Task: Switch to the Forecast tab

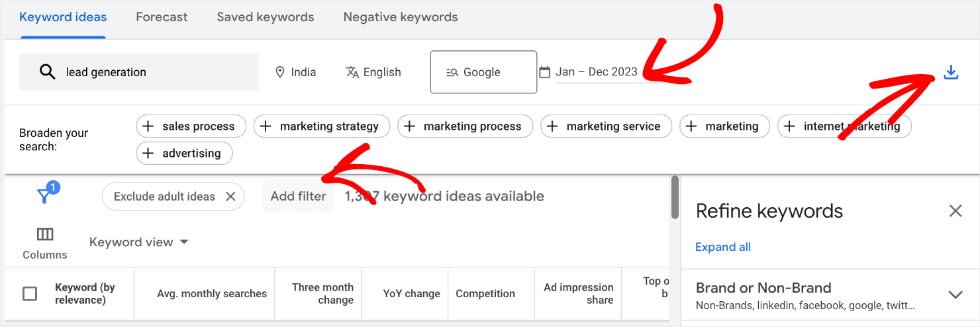Action: [162, 17]
